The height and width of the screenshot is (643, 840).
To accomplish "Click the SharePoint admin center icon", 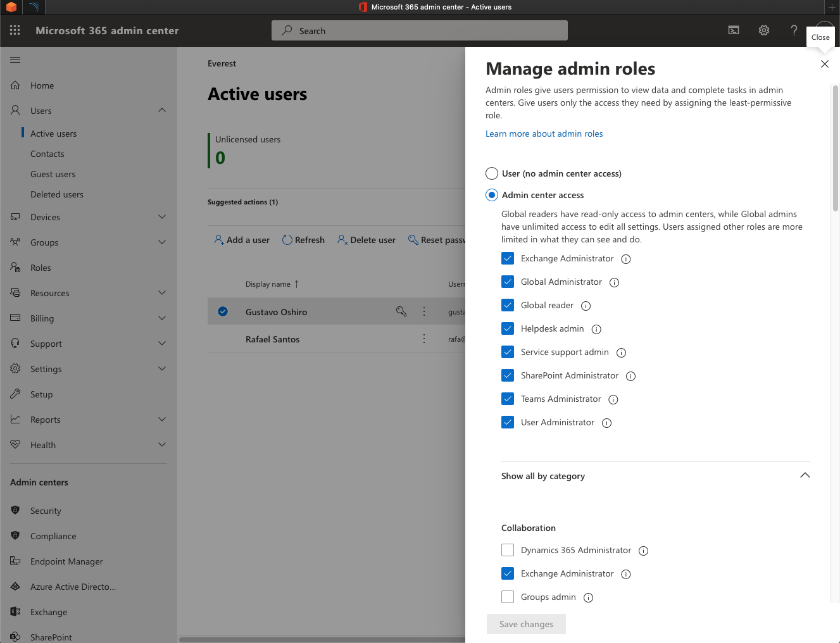I will point(16,637).
